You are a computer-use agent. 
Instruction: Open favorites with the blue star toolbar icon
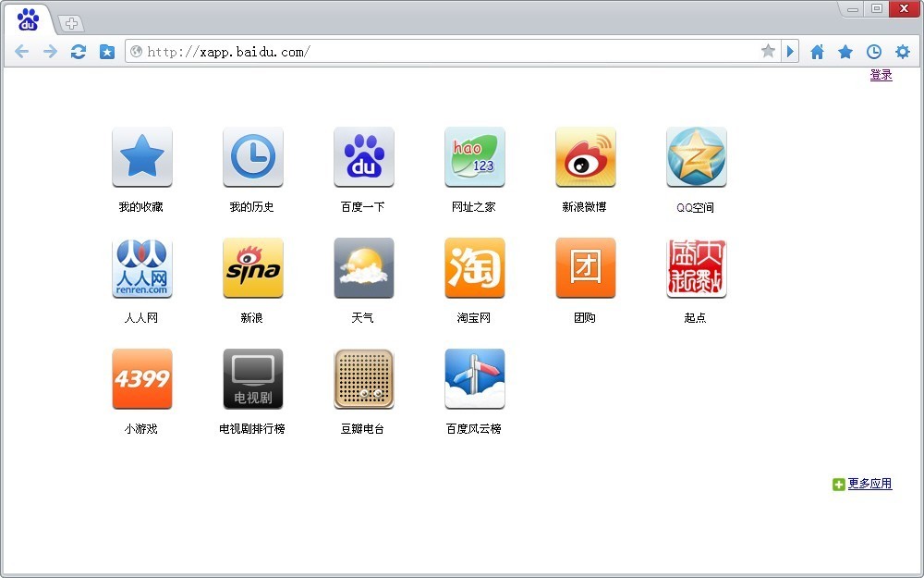pyautogui.click(x=845, y=52)
